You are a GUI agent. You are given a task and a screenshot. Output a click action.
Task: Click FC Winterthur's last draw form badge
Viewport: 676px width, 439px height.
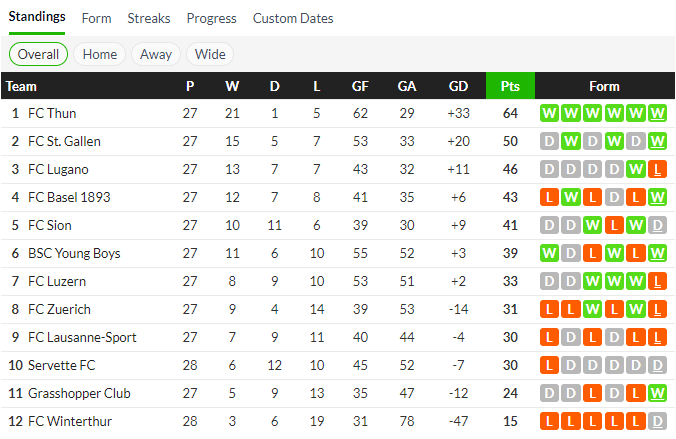[657, 421]
